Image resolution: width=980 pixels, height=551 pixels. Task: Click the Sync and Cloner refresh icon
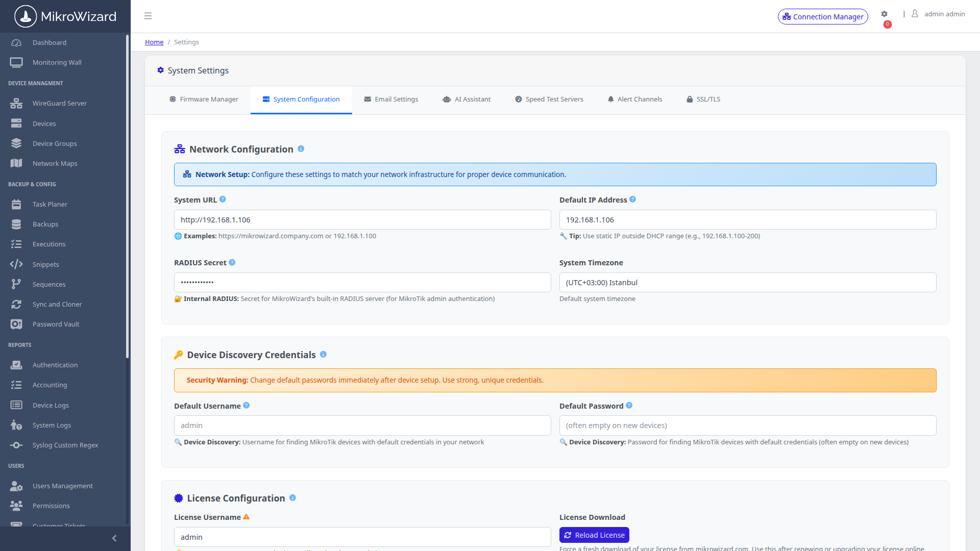pos(16,304)
